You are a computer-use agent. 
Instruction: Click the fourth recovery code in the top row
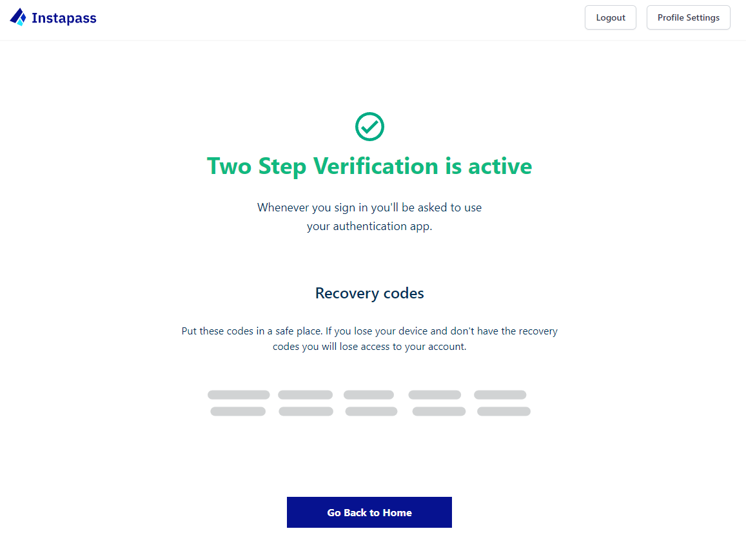[x=435, y=395]
